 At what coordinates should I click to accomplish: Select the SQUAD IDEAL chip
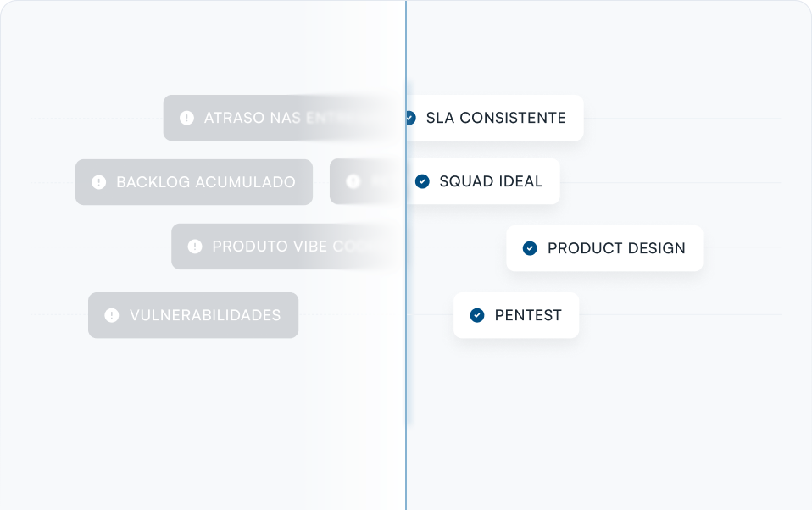(483, 181)
